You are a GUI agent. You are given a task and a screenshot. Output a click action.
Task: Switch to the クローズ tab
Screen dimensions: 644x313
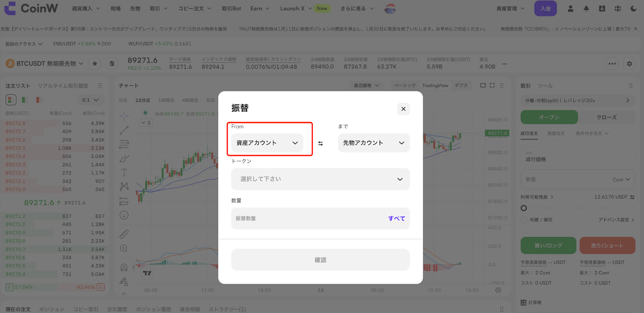pyautogui.click(x=607, y=117)
